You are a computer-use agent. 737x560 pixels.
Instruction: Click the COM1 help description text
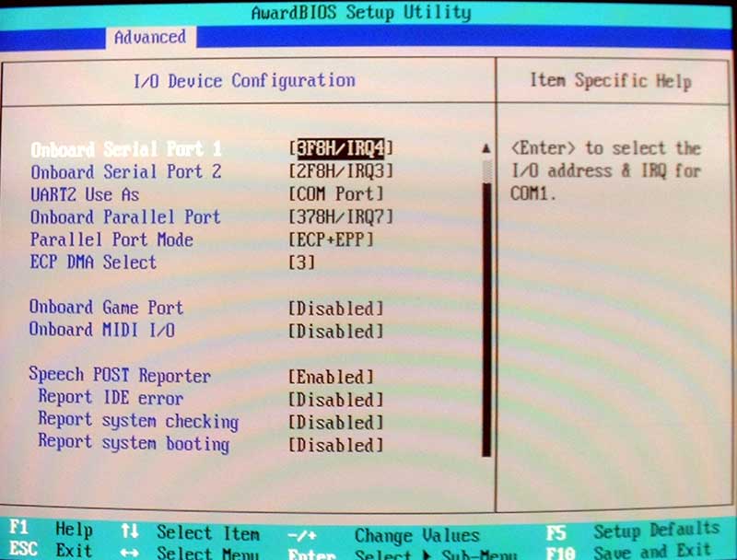coord(606,170)
